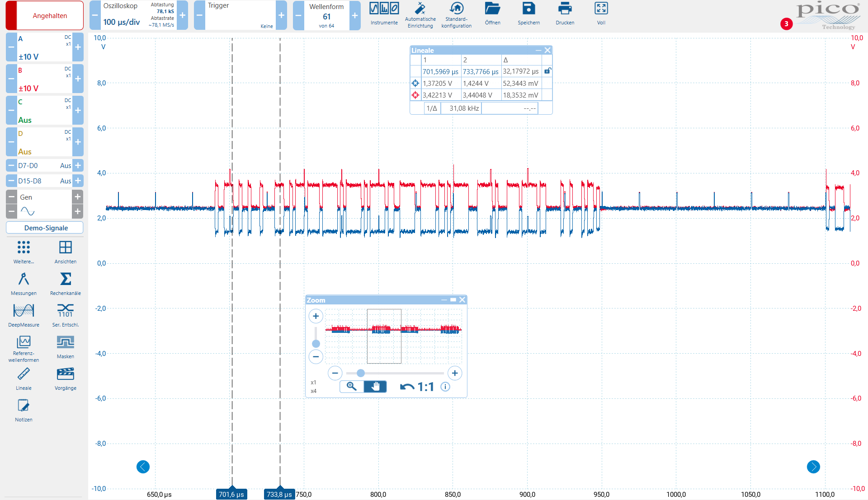Open the Notizen notes icon
Viewport: 868px width, 500px height.
pos(24,410)
